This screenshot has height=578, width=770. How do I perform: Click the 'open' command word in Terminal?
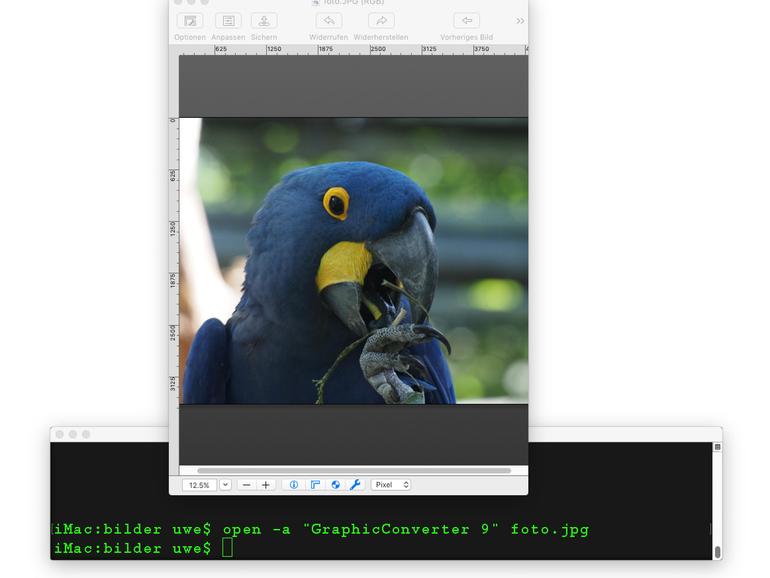coord(242,530)
